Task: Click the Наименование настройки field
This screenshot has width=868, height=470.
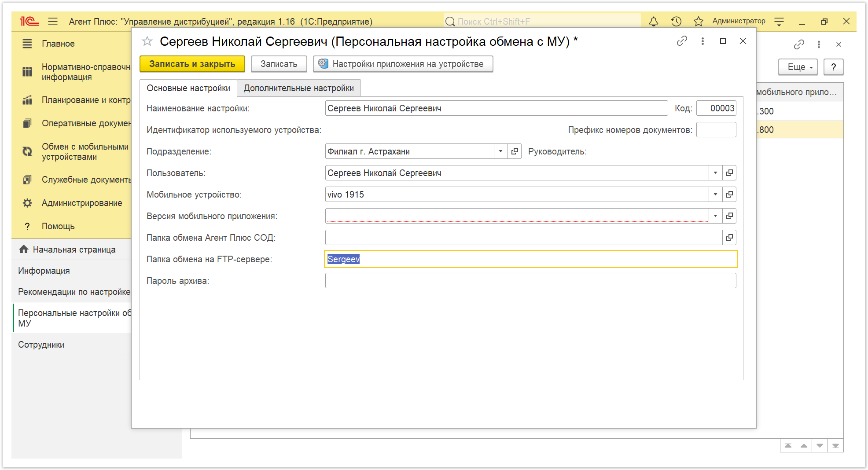Action: (497, 108)
